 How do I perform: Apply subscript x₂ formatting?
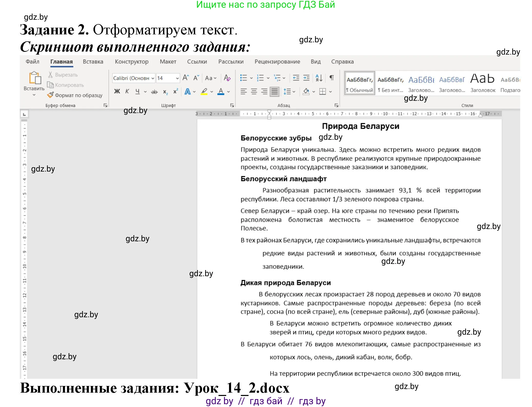tap(165, 92)
